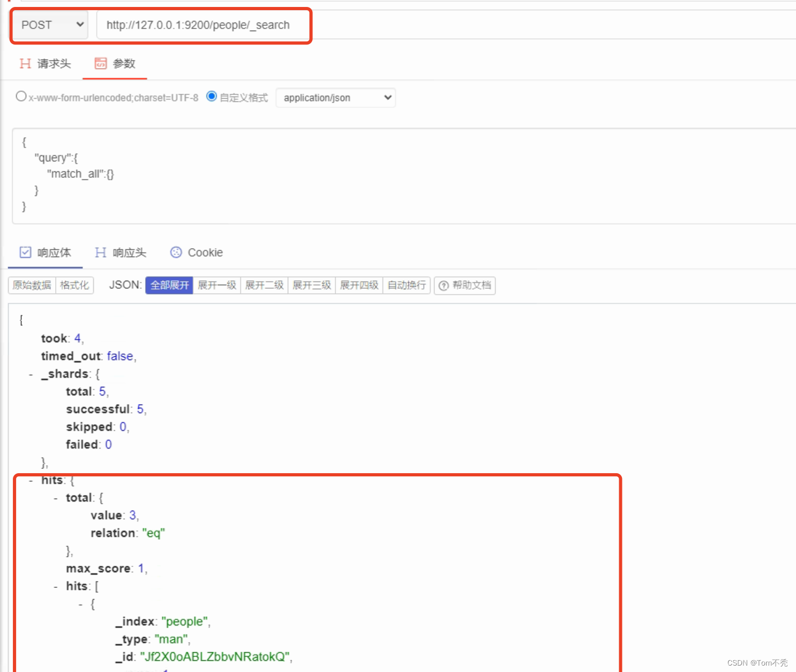Collapse the first hit object in array
796x672 pixels.
80,604
